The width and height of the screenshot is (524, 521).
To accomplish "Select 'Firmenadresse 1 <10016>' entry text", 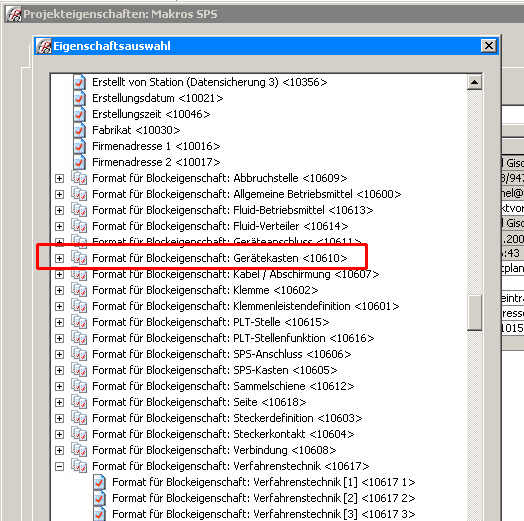I will pos(156,146).
